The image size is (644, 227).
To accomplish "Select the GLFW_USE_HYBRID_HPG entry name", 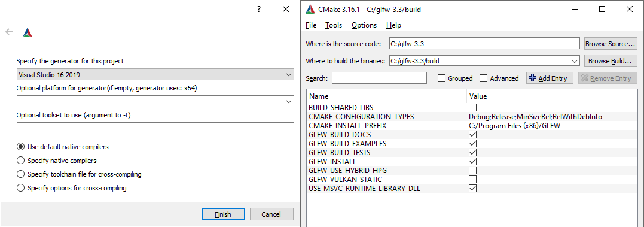I will point(348,171).
